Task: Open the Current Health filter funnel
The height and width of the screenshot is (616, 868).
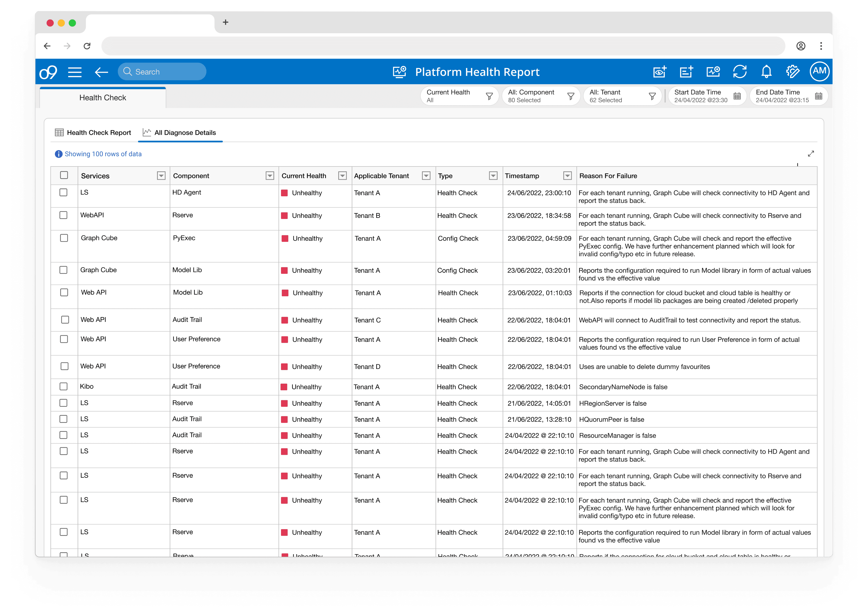Action: [489, 96]
